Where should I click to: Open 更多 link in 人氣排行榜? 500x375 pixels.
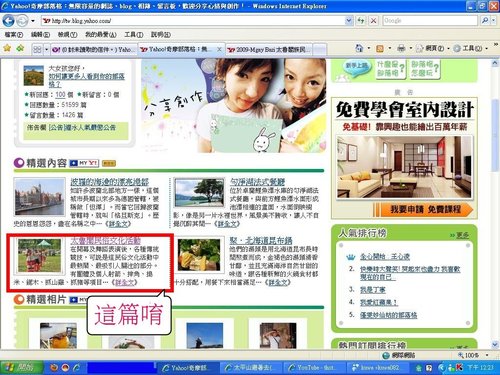(x=462, y=235)
